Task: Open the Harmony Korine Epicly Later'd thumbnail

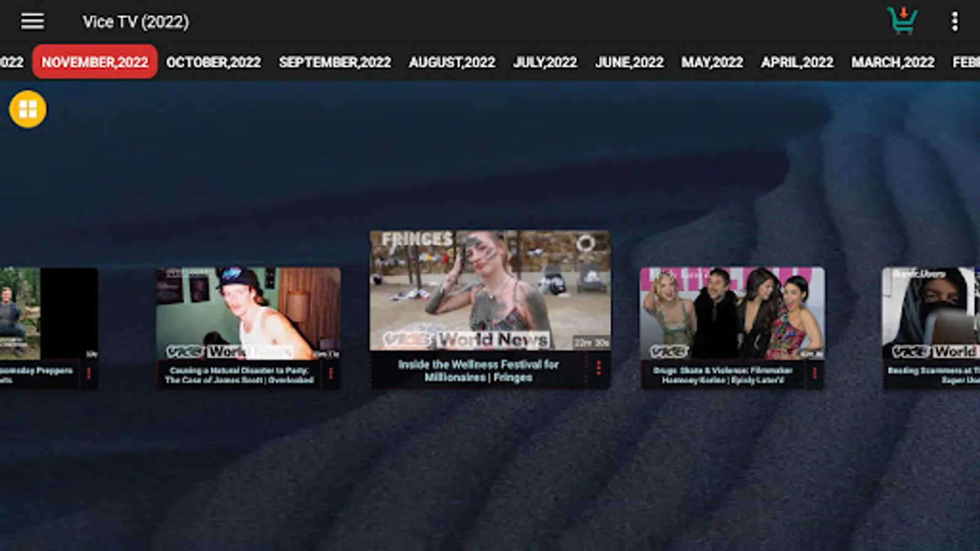Action: click(x=732, y=313)
